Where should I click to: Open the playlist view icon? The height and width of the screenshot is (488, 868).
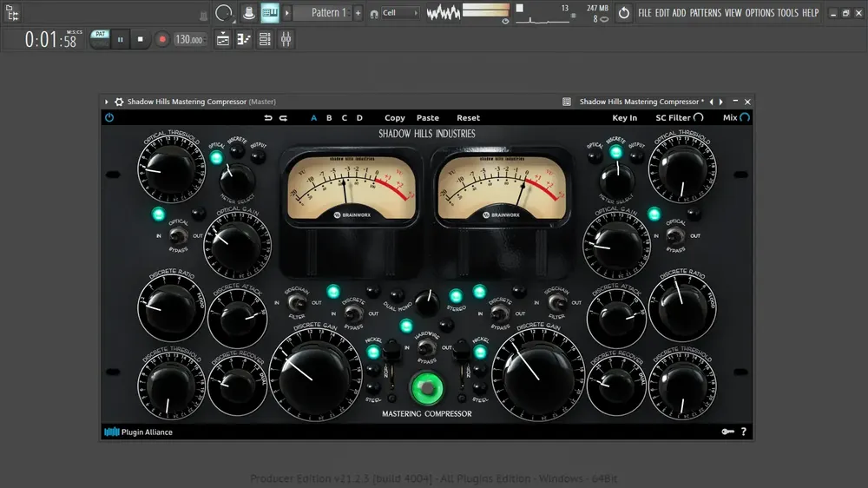[223, 39]
